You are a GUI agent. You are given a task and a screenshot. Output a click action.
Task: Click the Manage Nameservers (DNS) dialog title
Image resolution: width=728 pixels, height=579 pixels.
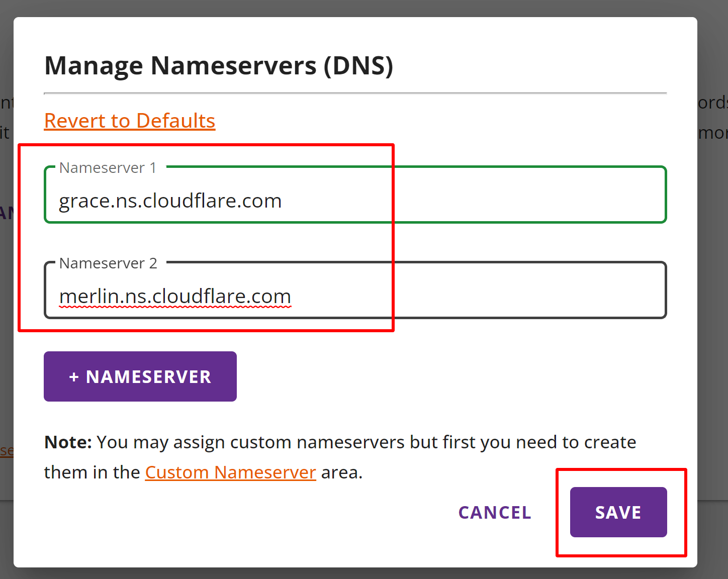pyautogui.click(x=219, y=65)
